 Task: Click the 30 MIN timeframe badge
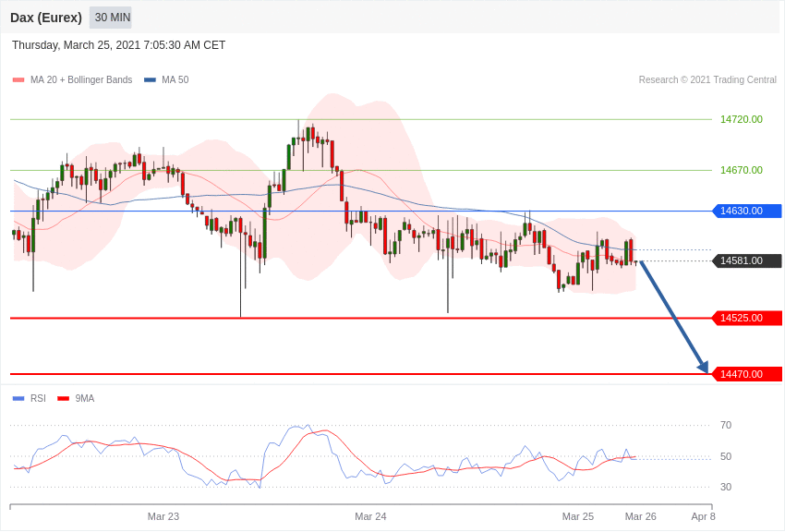pyautogui.click(x=111, y=18)
